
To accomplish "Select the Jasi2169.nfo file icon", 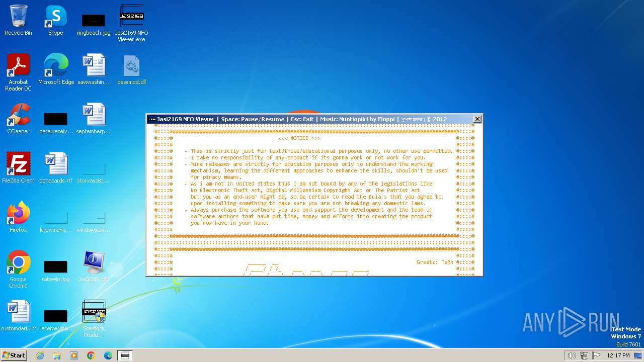I will tap(94, 266).
